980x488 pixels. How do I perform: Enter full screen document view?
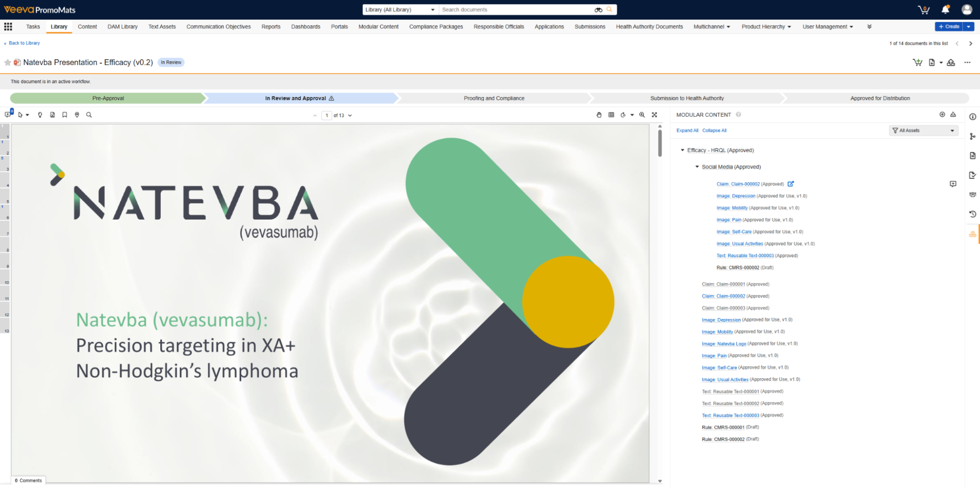click(x=654, y=115)
